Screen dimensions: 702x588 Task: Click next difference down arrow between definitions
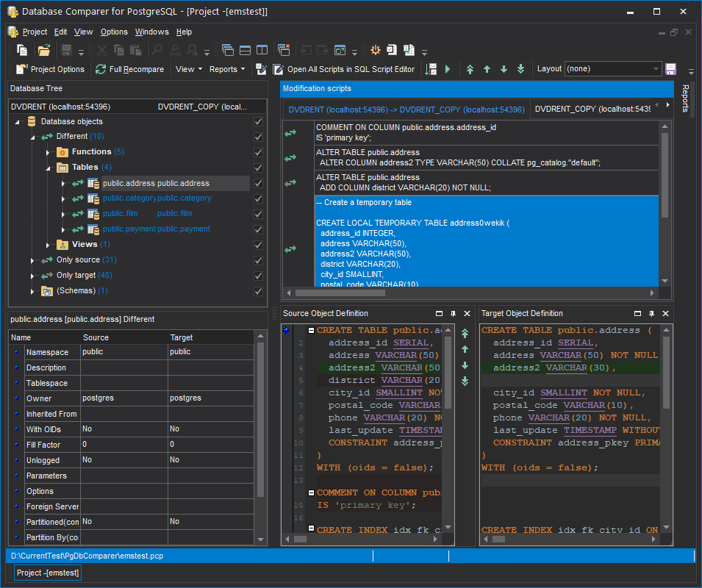tap(465, 365)
